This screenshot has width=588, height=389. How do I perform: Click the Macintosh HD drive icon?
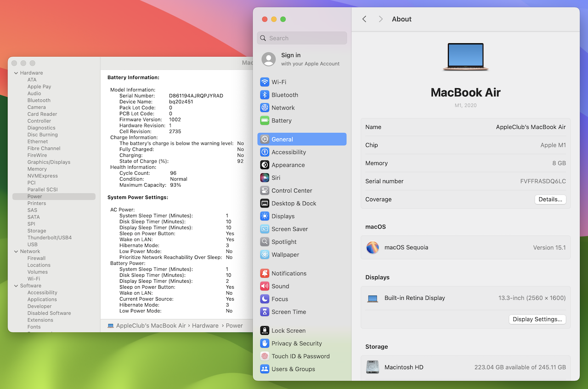pos(373,367)
